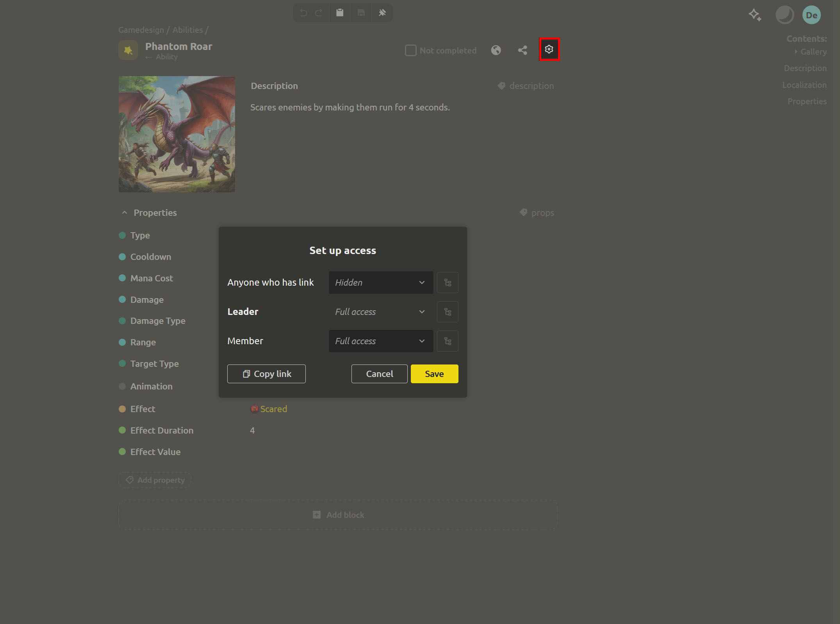840x624 pixels.
Task: Click the clipboard paste icon in toolbar
Action: 340,13
